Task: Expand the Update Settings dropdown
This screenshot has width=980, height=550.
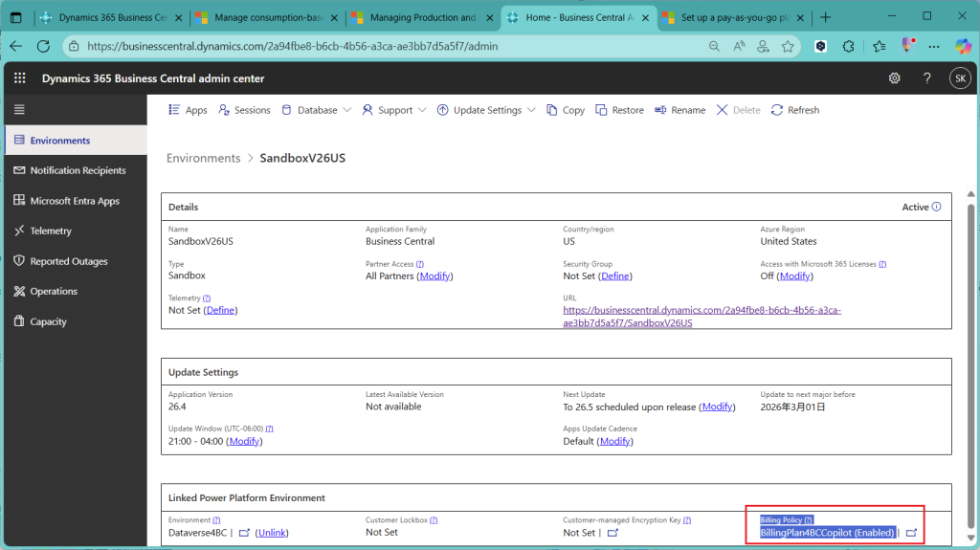Action: click(x=486, y=110)
